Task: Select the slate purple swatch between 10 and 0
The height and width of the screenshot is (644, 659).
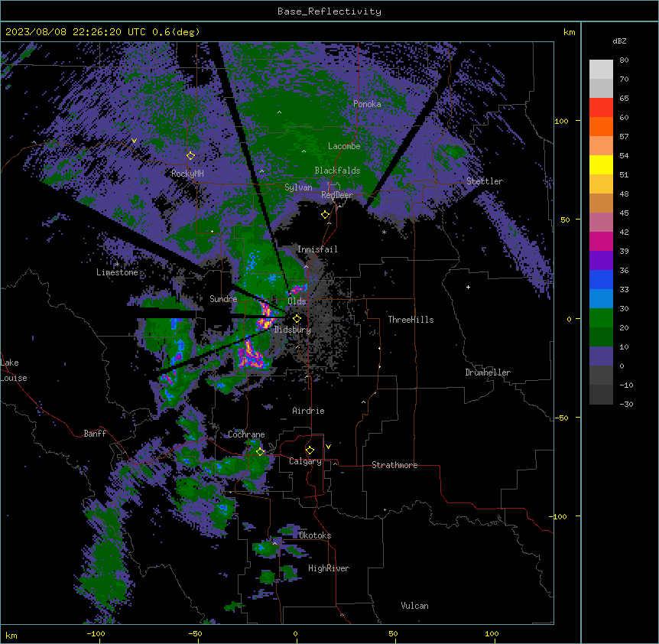Action: [601, 356]
